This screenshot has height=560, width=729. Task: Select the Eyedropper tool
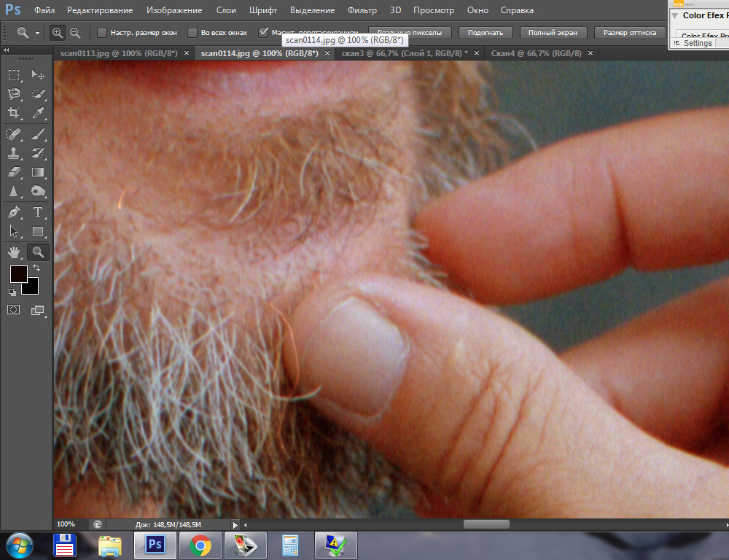click(x=39, y=113)
